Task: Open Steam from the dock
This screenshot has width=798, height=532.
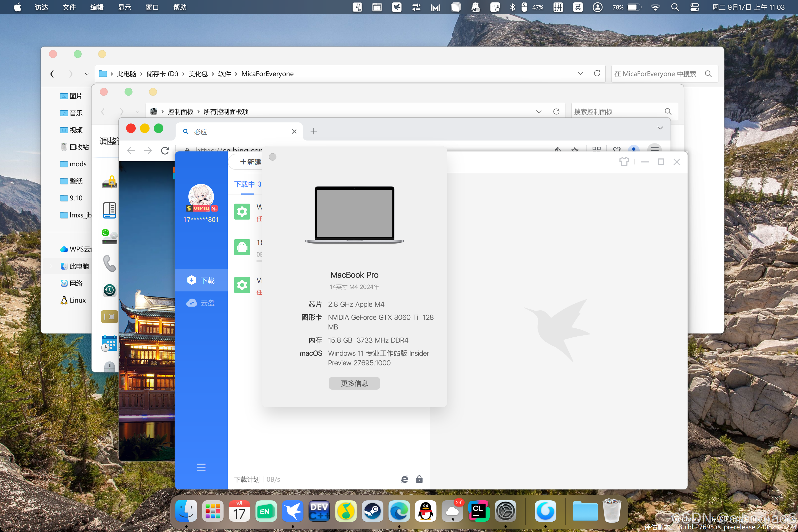Action: tap(372, 511)
